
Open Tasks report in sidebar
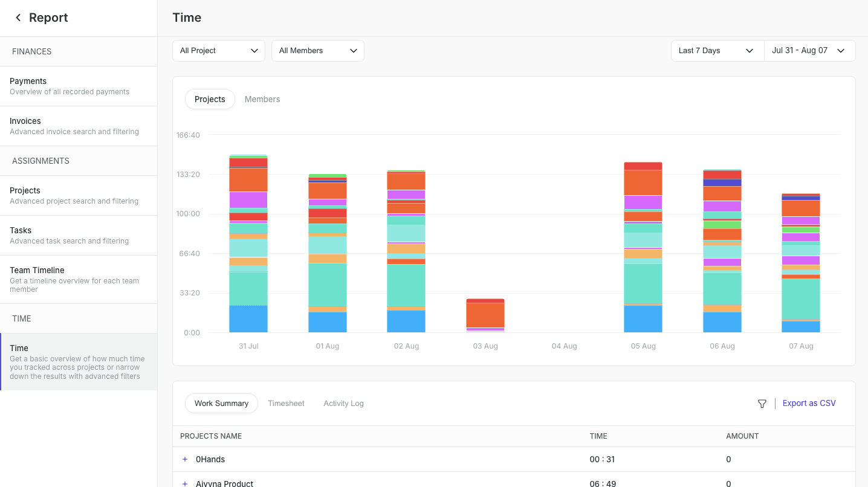[79, 235]
